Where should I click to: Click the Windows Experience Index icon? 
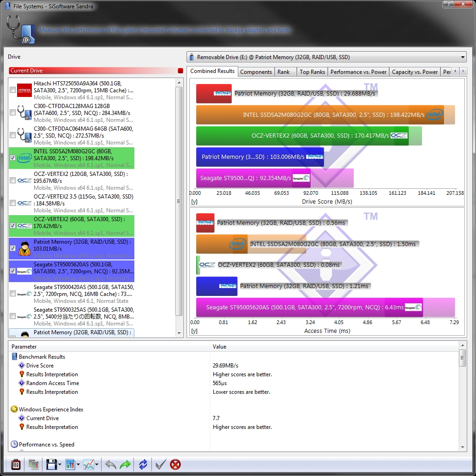pos(14,409)
